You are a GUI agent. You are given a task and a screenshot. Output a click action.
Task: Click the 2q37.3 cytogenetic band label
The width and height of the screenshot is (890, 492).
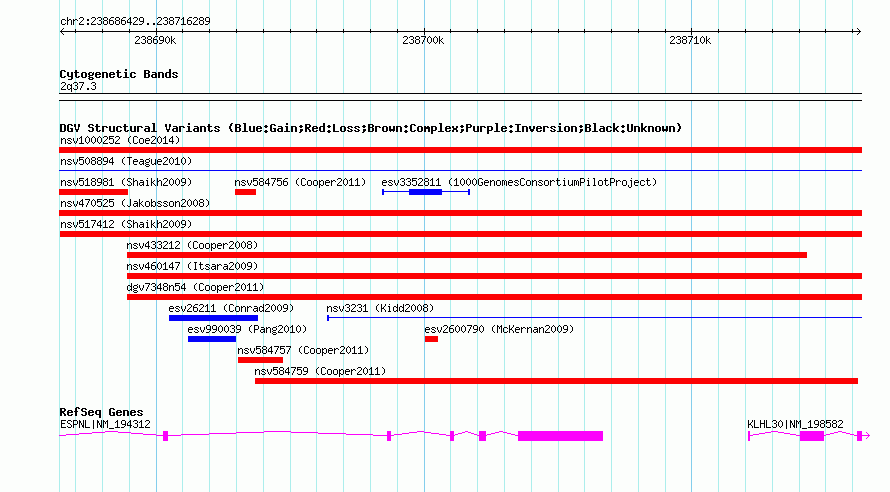point(78,86)
